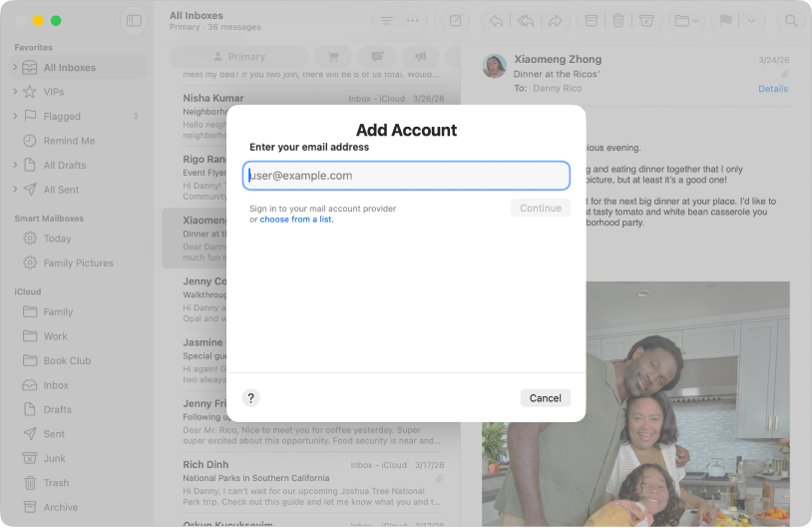Viewport: 812px width, 528px height.
Task: Expand the Flagged mailbox
Action: click(x=15, y=116)
